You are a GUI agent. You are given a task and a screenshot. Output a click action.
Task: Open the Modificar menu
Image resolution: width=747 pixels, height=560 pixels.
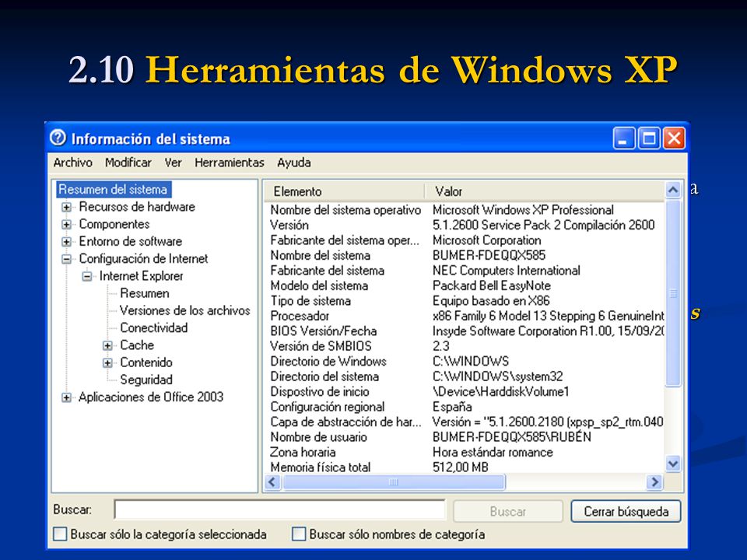[x=128, y=163]
